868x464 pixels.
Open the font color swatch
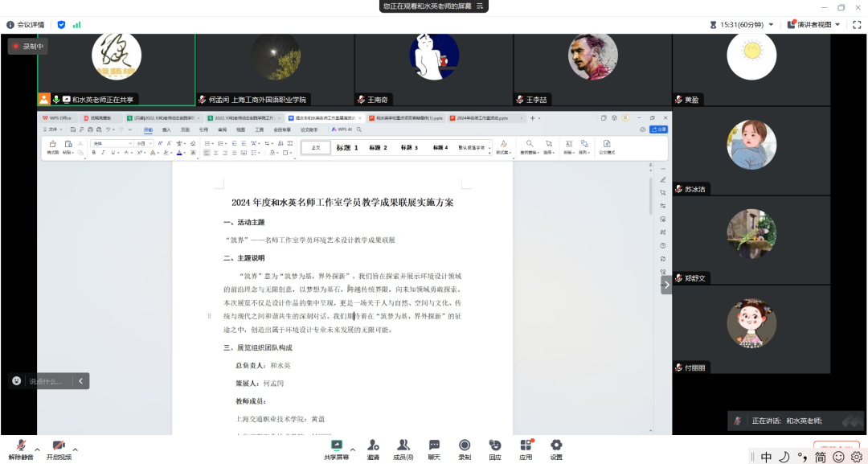tap(178, 153)
